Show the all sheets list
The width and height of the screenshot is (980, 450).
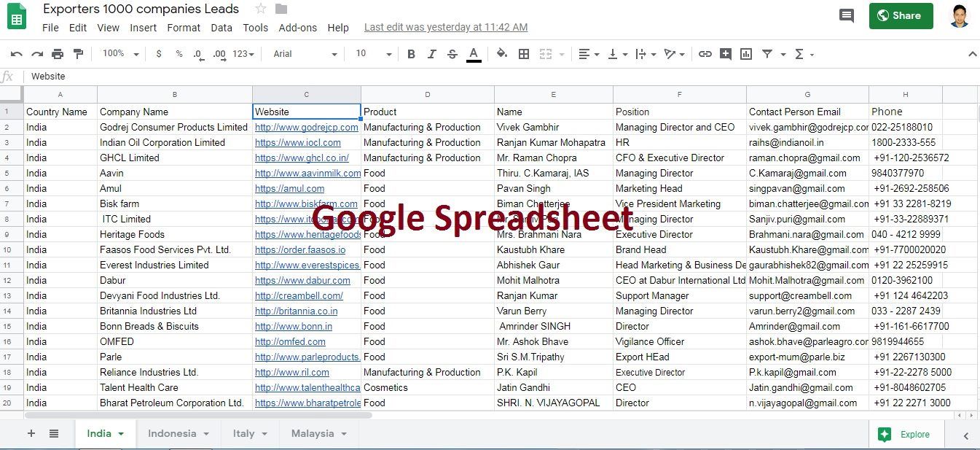54,433
